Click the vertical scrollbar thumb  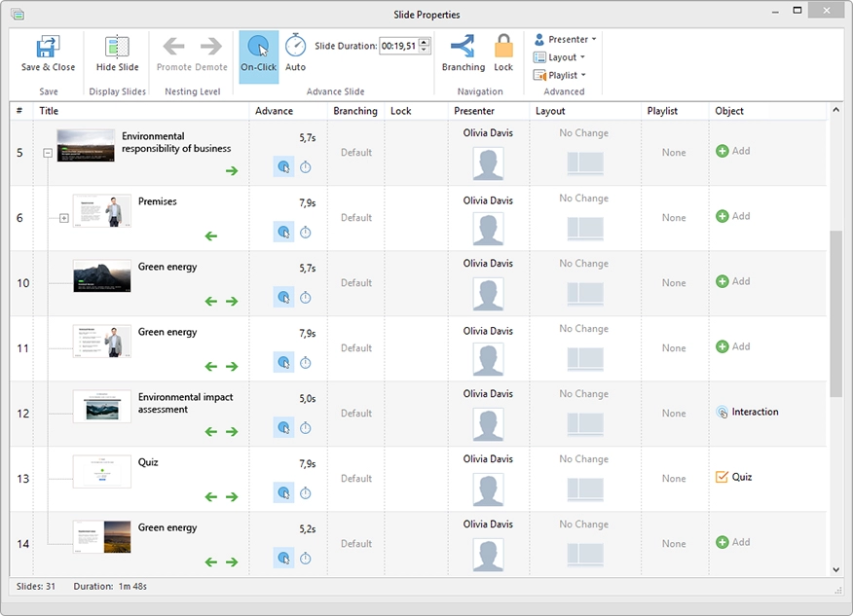coord(835,312)
